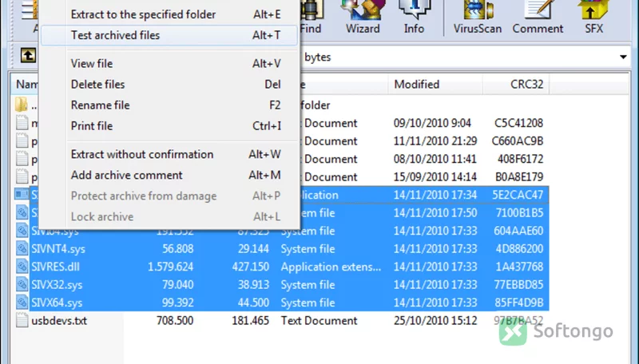Select the file icon of SIVX64.sys
The width and height of the screenshot is (639, 364).
pos(22,303)
